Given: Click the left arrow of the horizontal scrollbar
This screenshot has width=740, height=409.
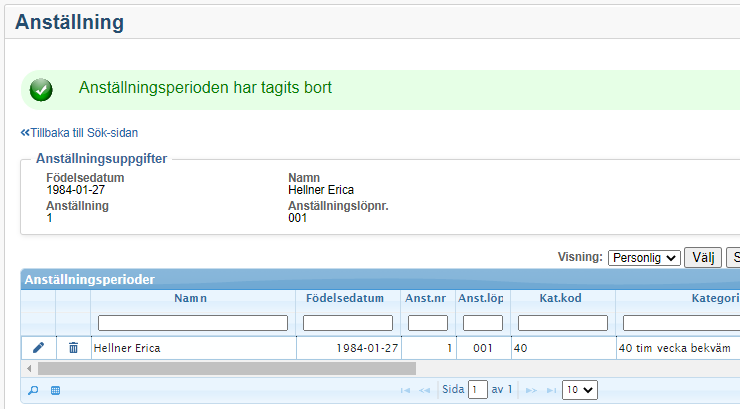Looking at the screenshot, I should click(27, 368).
